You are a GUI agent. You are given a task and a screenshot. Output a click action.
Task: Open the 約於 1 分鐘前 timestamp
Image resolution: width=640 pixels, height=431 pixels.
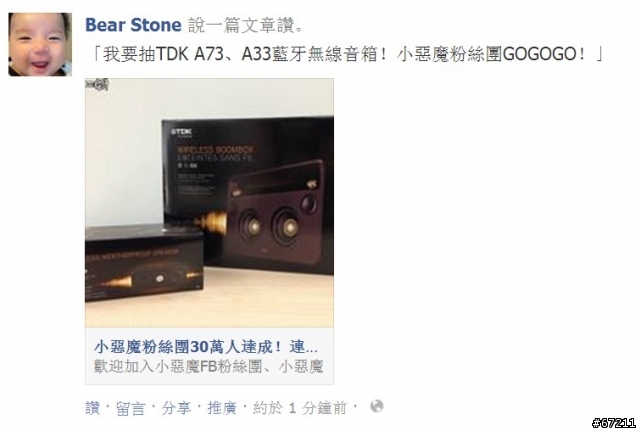pyautogui.click(x=300, y=408)
